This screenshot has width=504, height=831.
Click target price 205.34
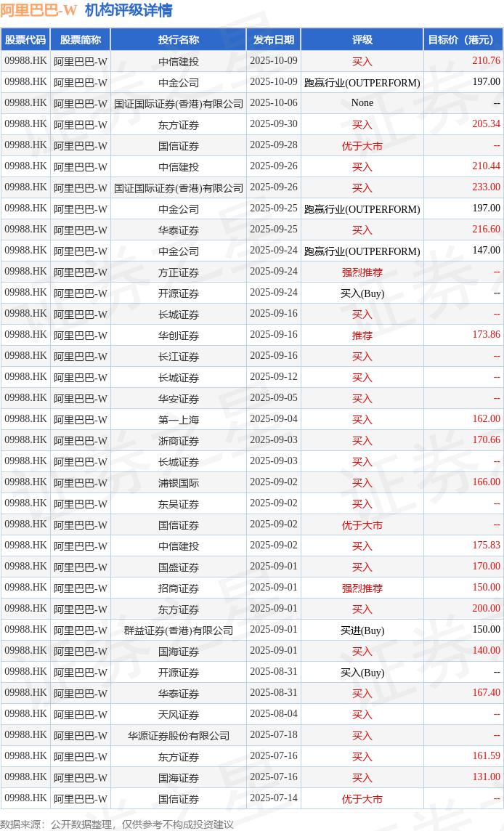coord(486,124)
